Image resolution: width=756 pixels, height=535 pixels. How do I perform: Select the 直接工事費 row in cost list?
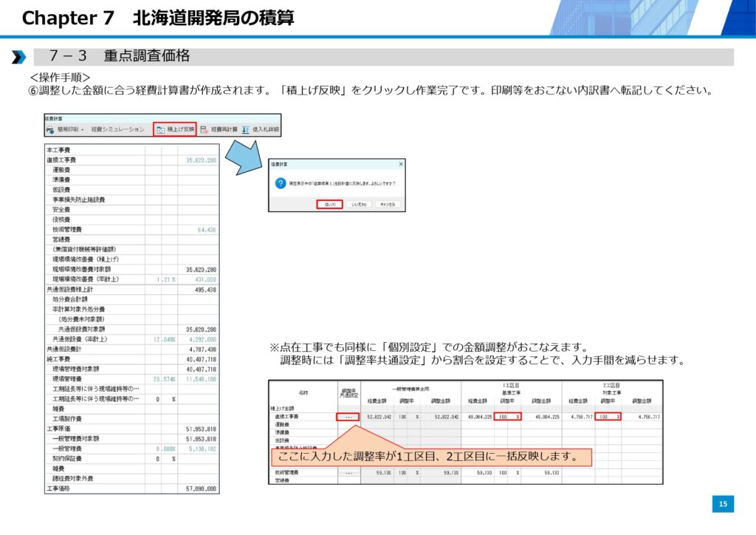(x=61, y=160)
